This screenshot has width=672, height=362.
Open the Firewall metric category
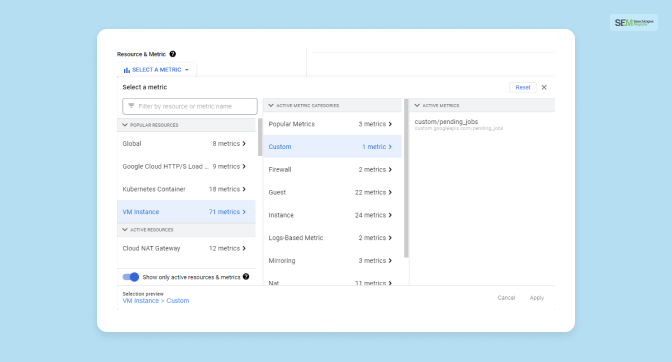tap(332, 169)
